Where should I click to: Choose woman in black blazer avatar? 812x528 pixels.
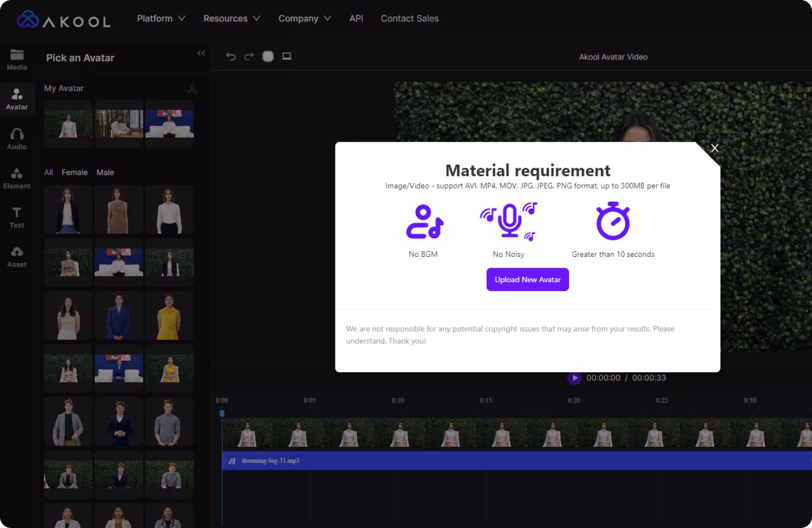point(68,210)
